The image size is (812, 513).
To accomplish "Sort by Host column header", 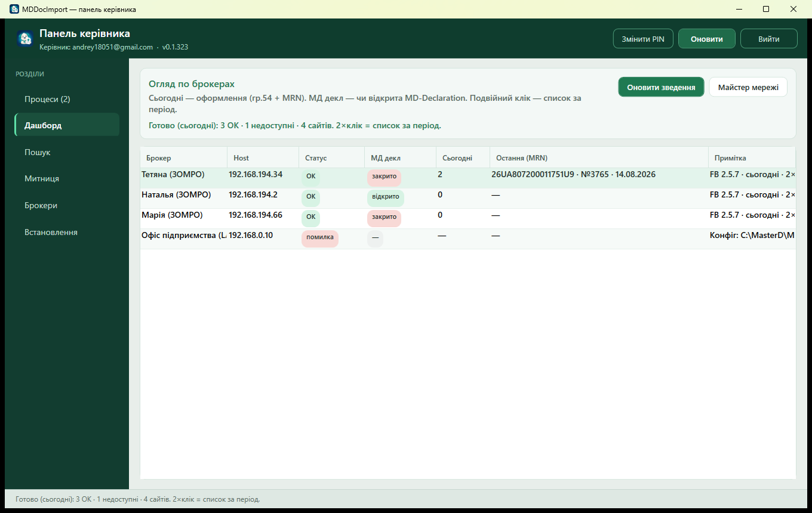I will tap(263, 158).
